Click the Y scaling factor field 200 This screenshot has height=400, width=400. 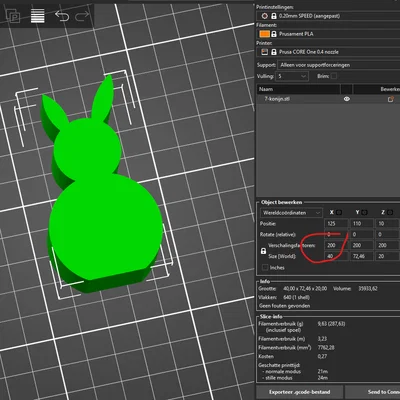coord(361,245)
